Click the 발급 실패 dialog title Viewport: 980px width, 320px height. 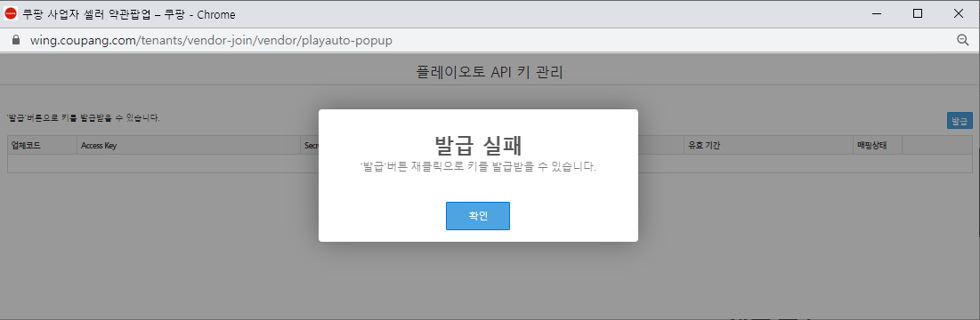coord(477,145)
